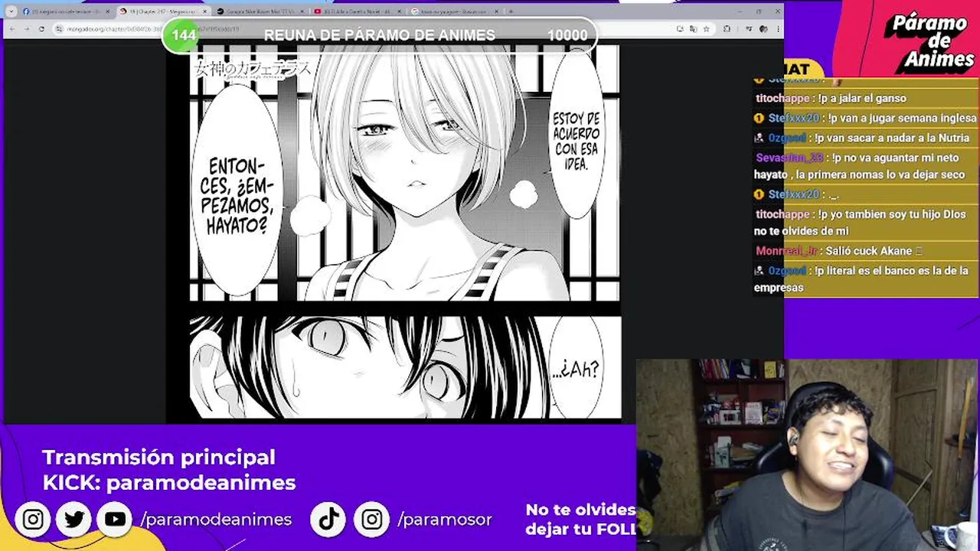Viewport: 980px width, 551px height.
Task: View site information for mangadex.org
Action: [60, 29]
